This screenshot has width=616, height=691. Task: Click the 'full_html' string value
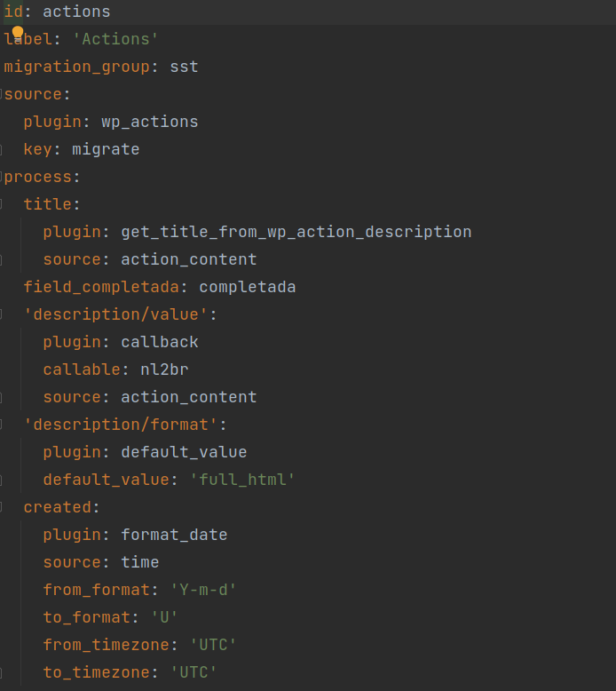point(242,480)
